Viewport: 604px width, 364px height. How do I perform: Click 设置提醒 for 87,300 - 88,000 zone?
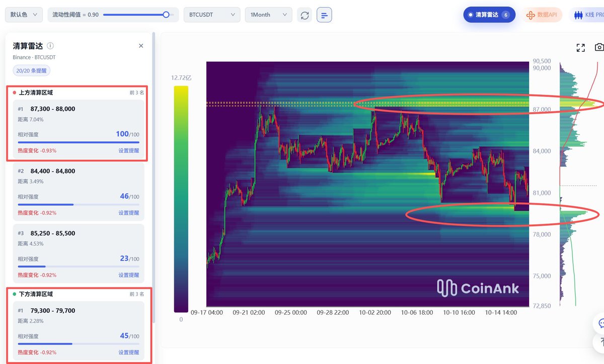point(129,150)
